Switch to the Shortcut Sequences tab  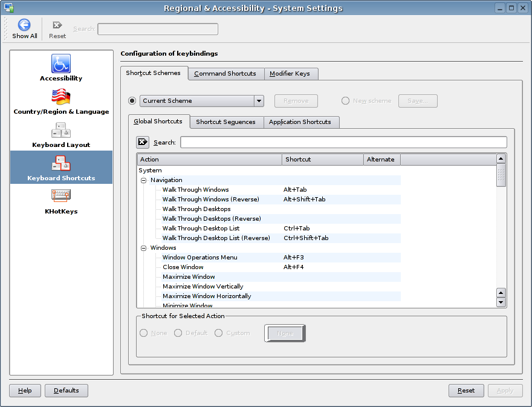227,122
